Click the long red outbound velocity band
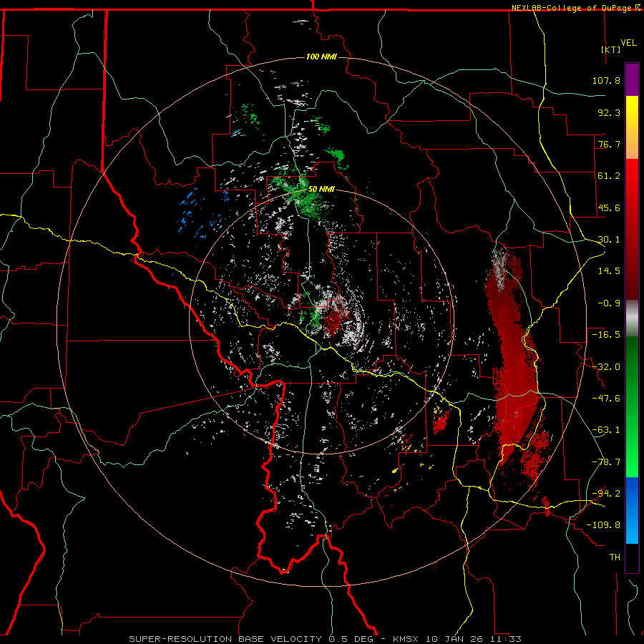This screenshot has height=644, width=644. 514,361
